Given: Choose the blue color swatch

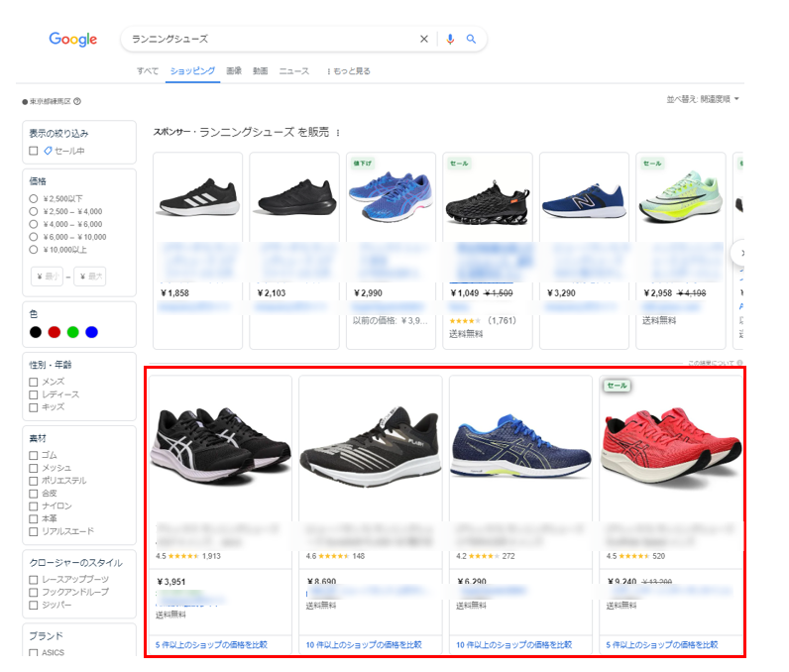Looking at the screenshot, I should tap(91, 332).
